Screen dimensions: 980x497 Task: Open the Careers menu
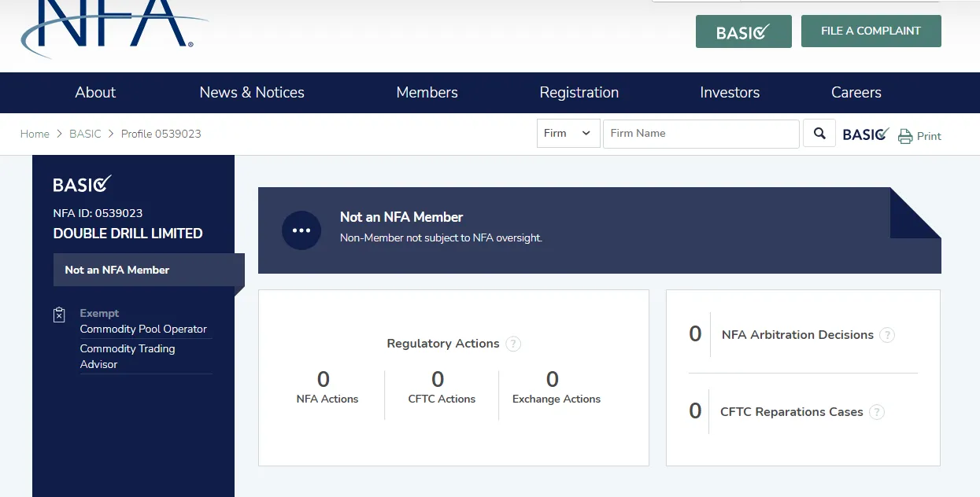[x=856, y=93]
